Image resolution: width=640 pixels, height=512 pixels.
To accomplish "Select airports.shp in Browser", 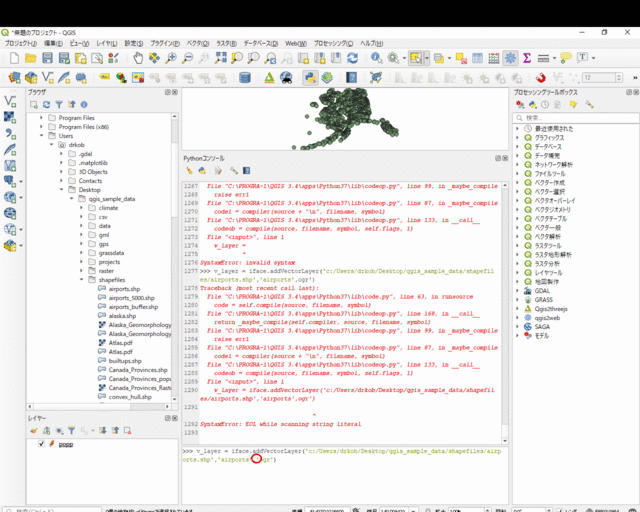I will click(x=124, y=289).
